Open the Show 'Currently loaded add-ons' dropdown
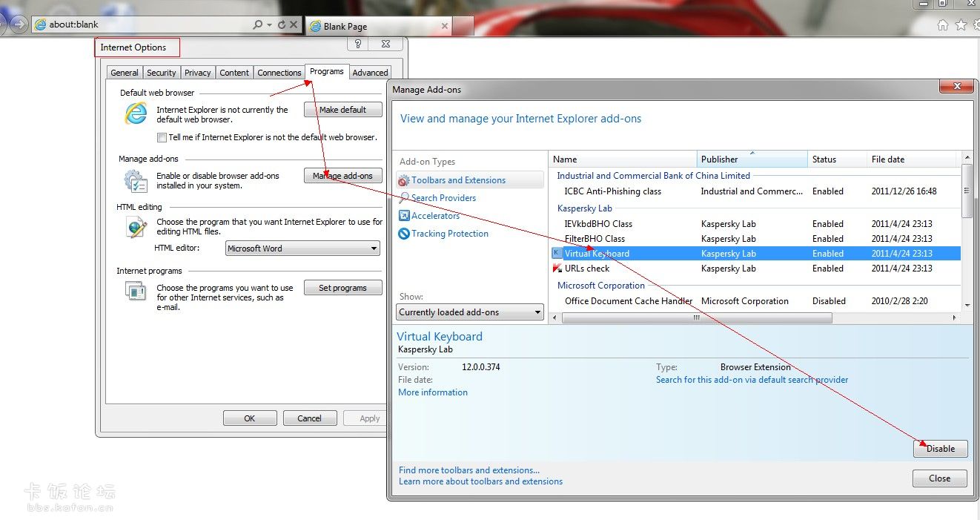The width and height of the screenshot is (980, 520). coord(470,312)
